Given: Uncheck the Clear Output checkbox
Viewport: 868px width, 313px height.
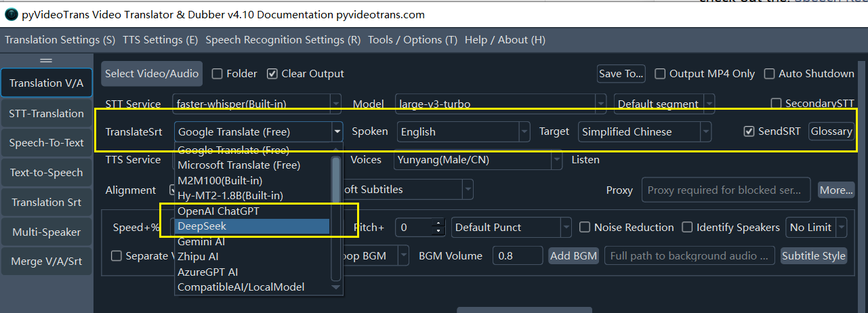Looking at the screenshot, I should point(272,74).
